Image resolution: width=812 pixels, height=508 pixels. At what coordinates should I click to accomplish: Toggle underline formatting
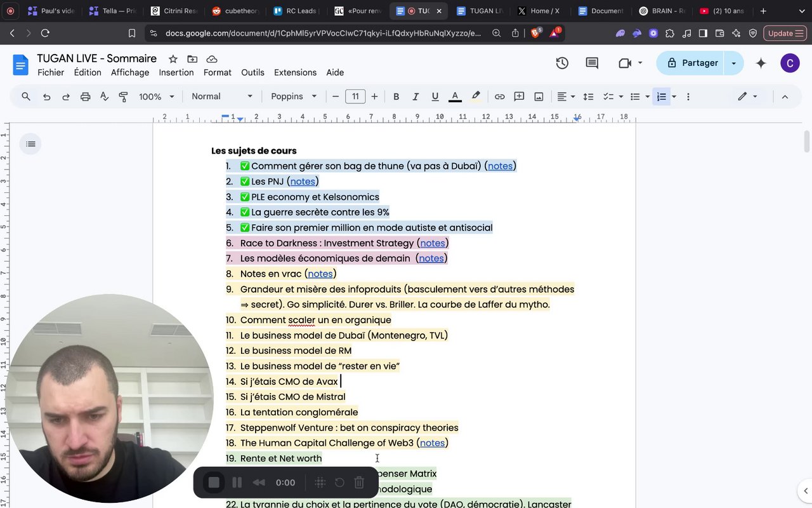click(435, 97)
